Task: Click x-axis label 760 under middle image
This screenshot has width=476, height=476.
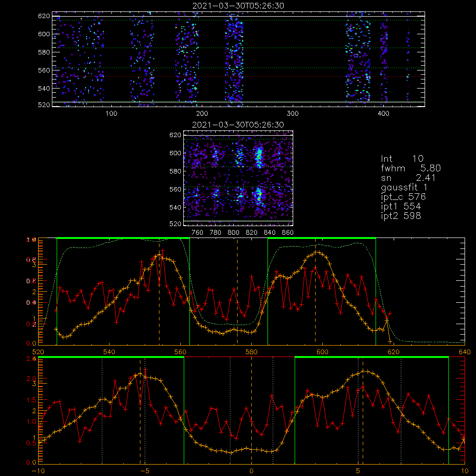Action: pyautogui.click(x=198, y=233)
